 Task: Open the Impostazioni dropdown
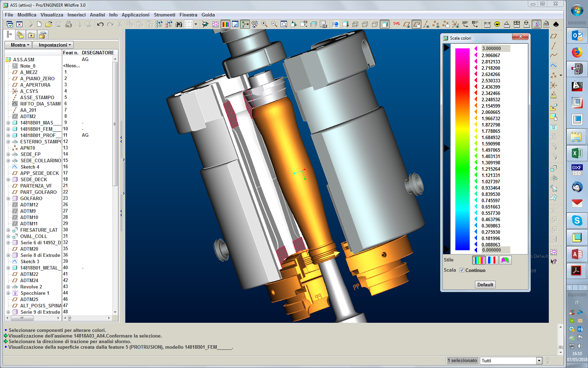[x=55, y=45]
